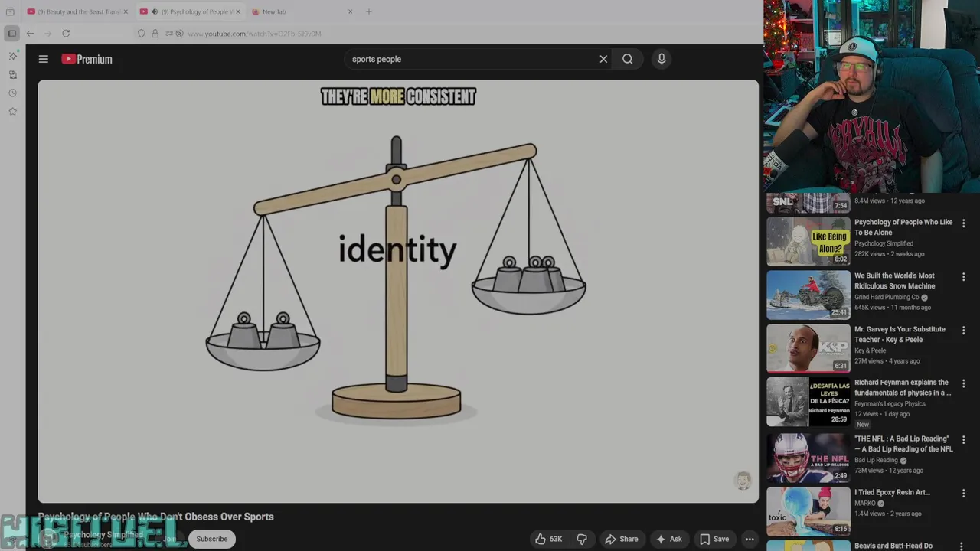
Task: Click the channel watermark avatar in video corner
Action: [x=743, y=481]
